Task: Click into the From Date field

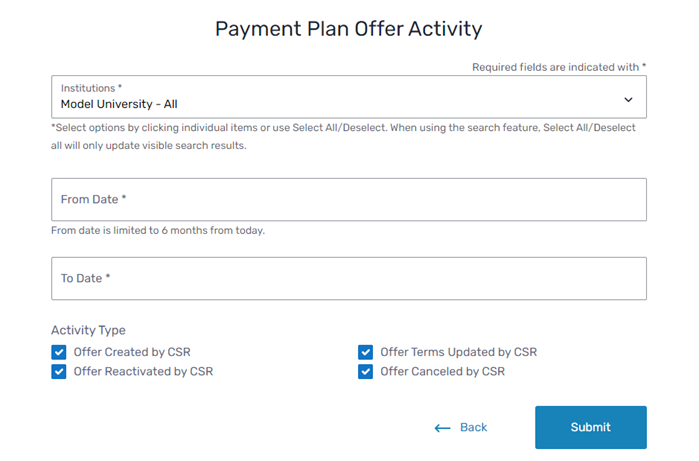Action: pyautogui.click(x=348, y=199)
